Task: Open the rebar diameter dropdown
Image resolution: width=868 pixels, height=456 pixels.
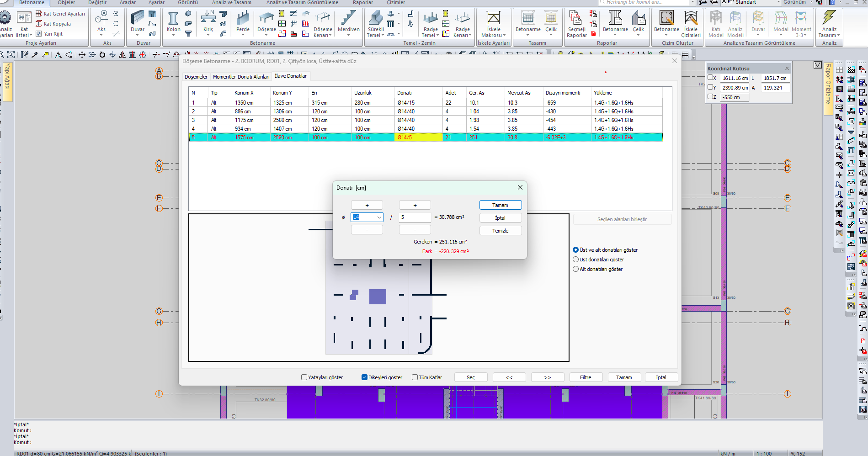Action: click(379, 217)
